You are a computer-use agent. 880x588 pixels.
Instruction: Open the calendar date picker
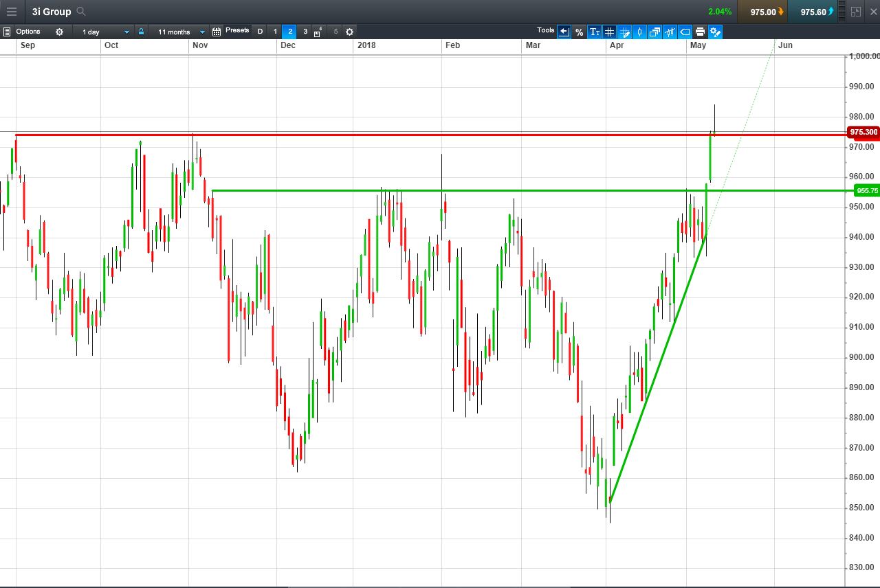point(217,32)
